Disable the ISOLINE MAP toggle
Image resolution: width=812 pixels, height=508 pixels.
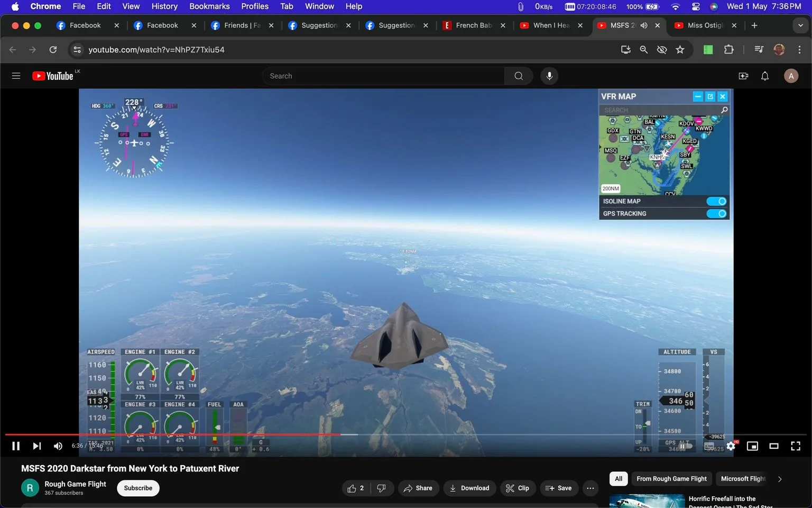717,201
